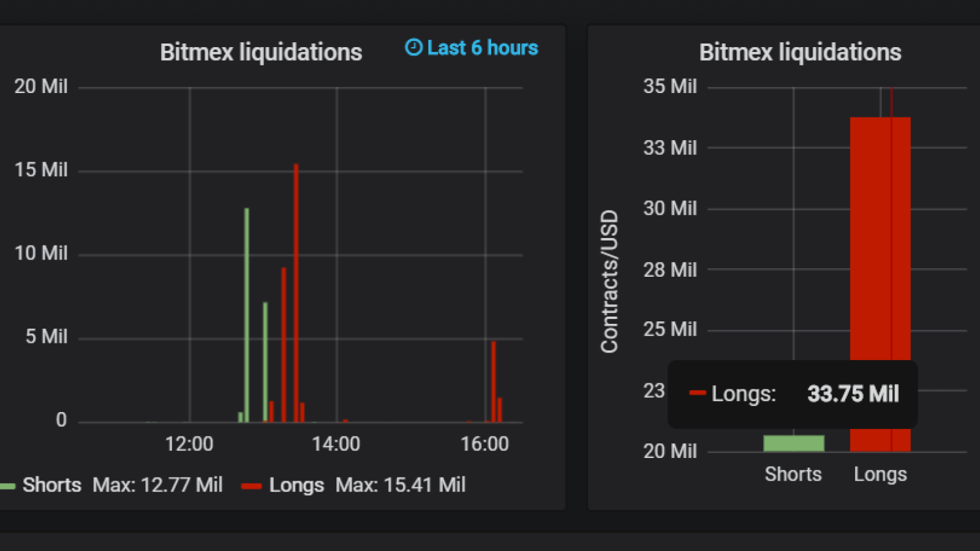Click the Shorts category label under the bar
Image resolution: width=980 pixels, height=551 pixels.
point(793,474)
